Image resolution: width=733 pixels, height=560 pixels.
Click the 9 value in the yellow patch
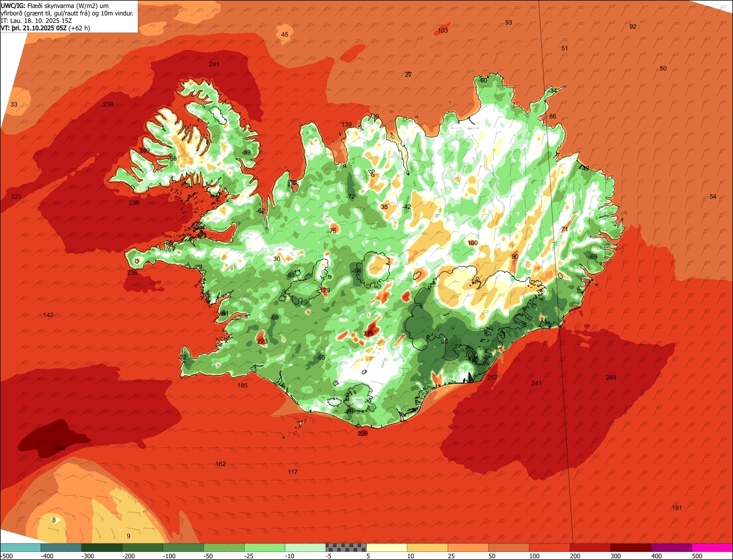click(128, 536)
